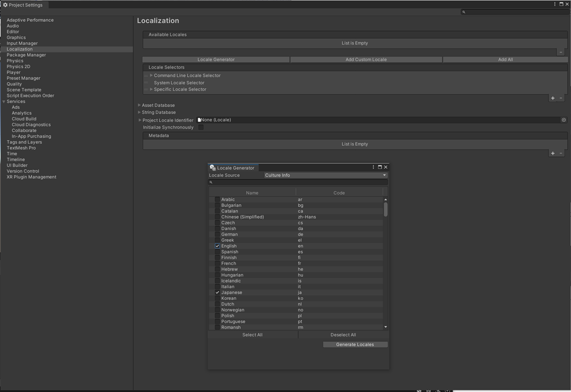Expand the Asset Database section

139,105
